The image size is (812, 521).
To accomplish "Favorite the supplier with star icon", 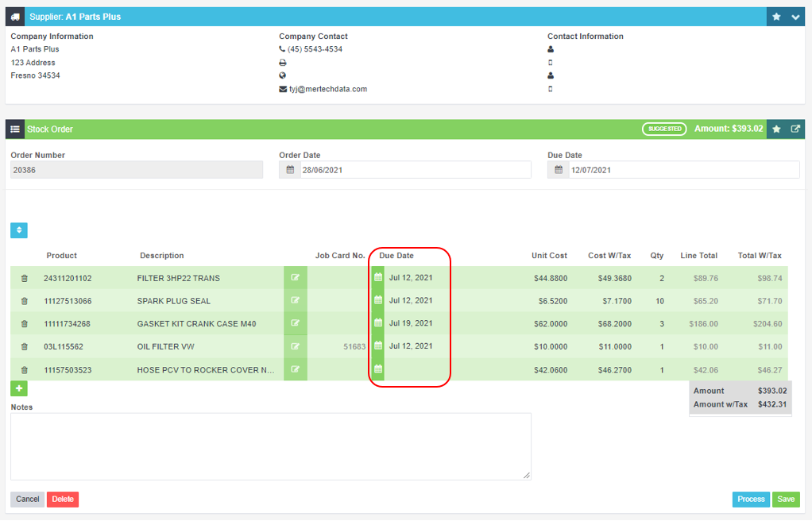I will 776,17.
